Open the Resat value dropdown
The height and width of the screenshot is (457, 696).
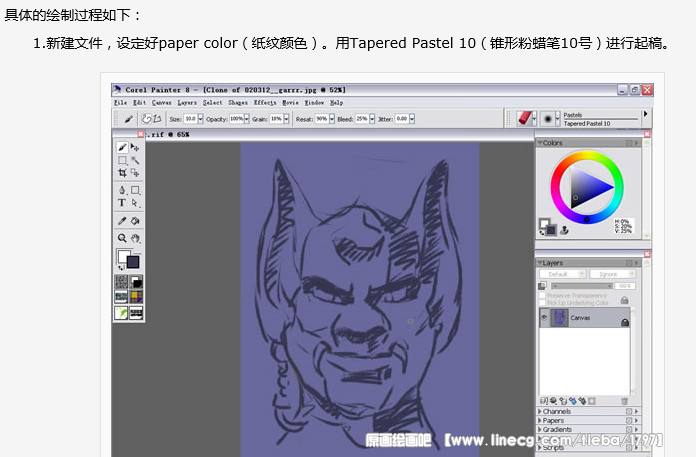(x=332, y=119)
